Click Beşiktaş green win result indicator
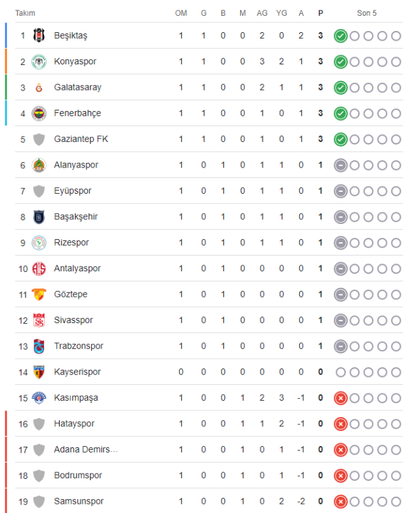The height and width of the screenshot is (513, 420). [x=340, y=35]
